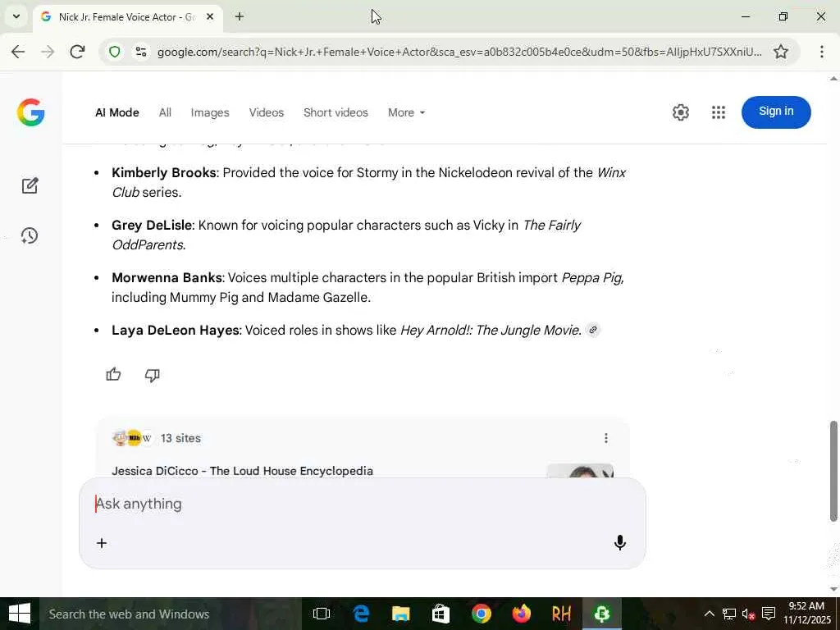
Task: Start a new search with the compose icon
Action: coord(30,186)
